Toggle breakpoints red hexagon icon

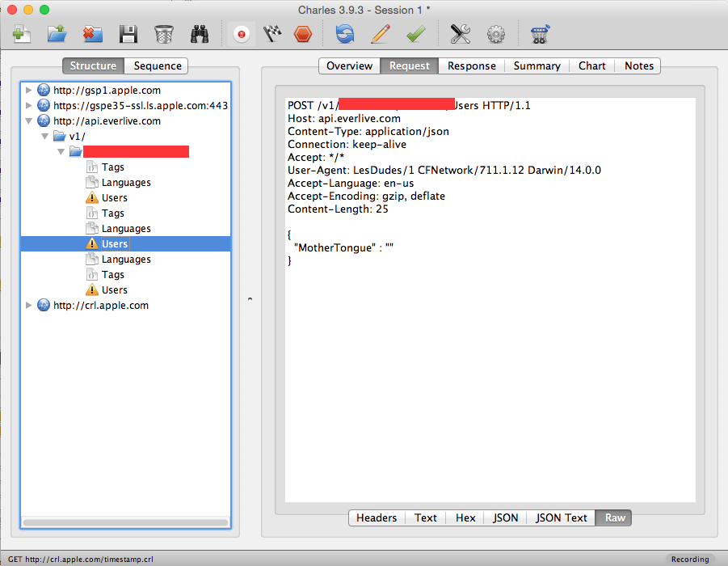click(303, 35)
